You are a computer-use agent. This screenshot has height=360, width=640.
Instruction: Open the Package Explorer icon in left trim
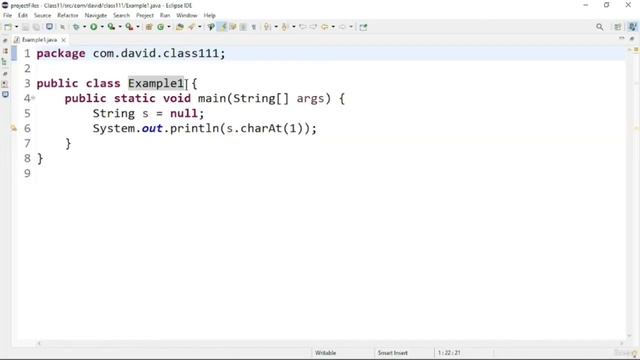[x=5, y=51]
